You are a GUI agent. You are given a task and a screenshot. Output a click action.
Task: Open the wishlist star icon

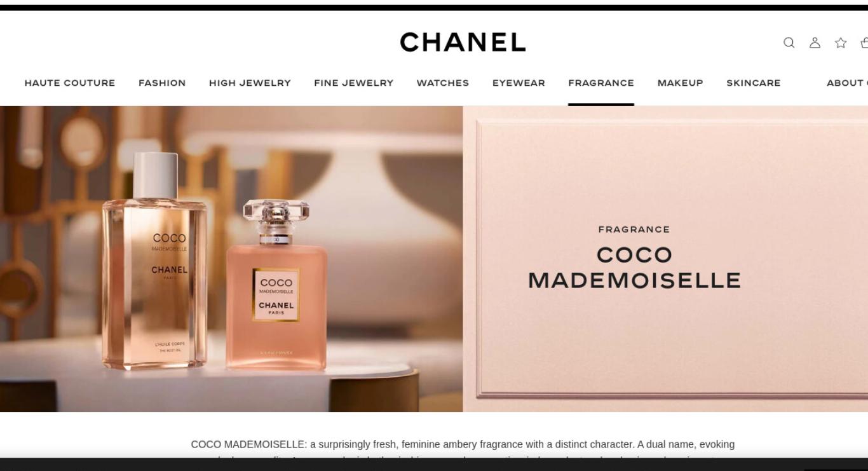(x=841, y=43)
